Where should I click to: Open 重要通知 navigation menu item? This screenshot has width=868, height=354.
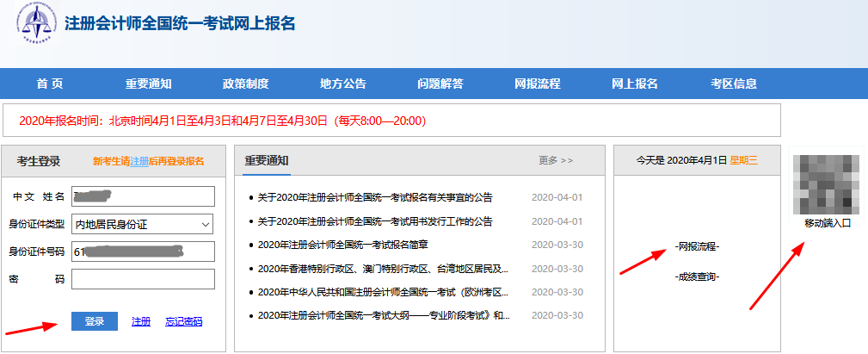click(x=148, y=84)
